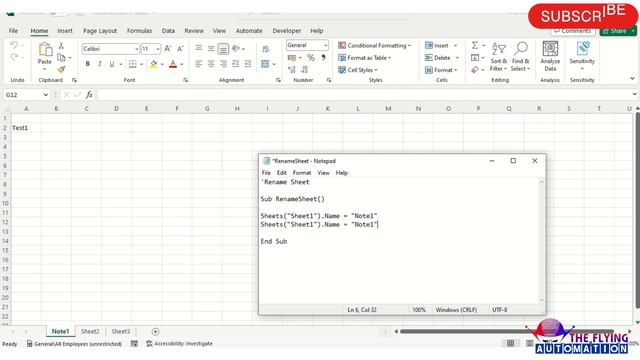The height and width of the screenshot is (360, 640).
Task: Click the Copy icon in Clipboard group
Action: (61, 58)
